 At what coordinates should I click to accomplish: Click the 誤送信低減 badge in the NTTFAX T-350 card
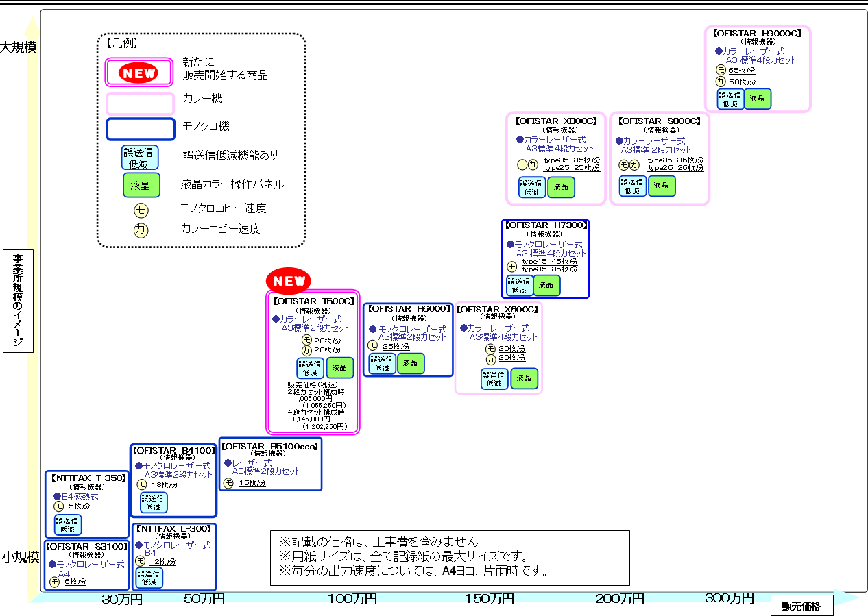[x=68, y=525]
